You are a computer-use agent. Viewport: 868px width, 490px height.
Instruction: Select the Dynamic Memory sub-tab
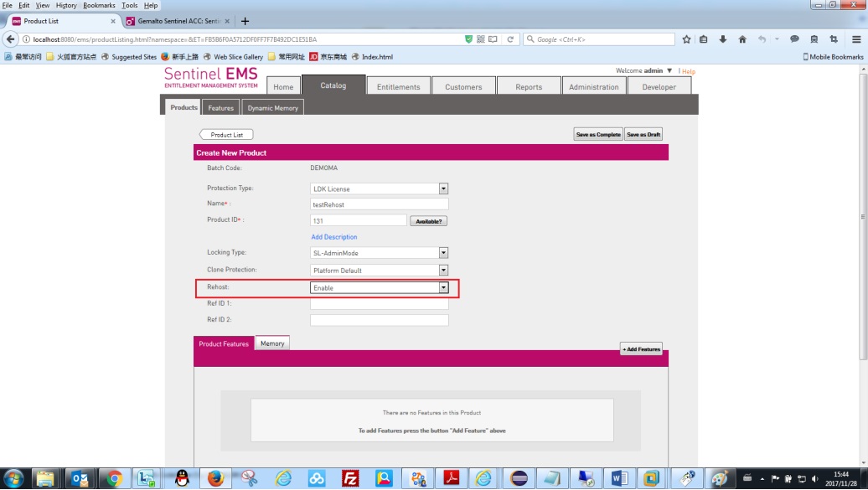click(272, 108)
